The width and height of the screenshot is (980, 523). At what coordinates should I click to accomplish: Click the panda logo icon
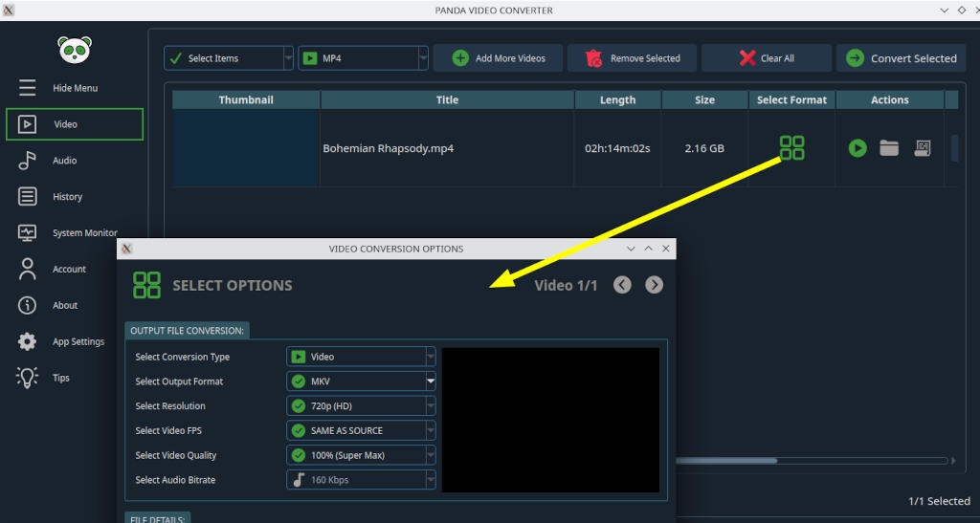click(x=75, y=50)
